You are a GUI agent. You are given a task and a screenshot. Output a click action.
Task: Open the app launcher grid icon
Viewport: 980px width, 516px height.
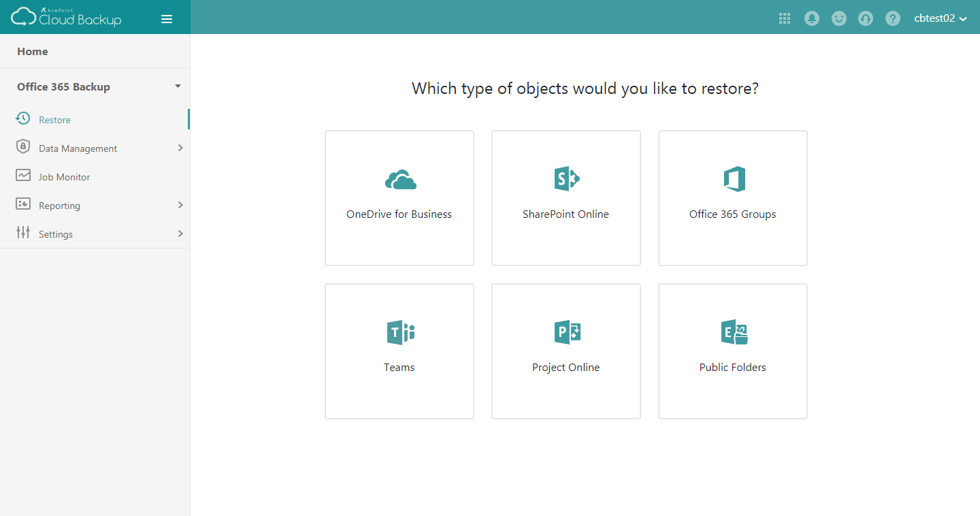click(x=785, y=19)
